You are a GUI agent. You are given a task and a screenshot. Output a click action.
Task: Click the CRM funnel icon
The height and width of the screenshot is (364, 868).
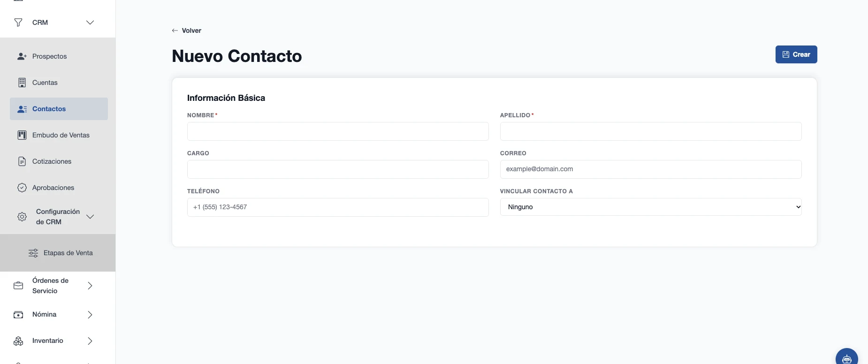click(x=18, y=23)
